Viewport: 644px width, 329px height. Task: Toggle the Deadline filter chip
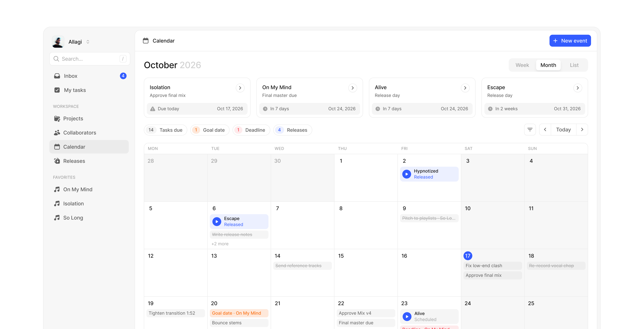(251, 130)
